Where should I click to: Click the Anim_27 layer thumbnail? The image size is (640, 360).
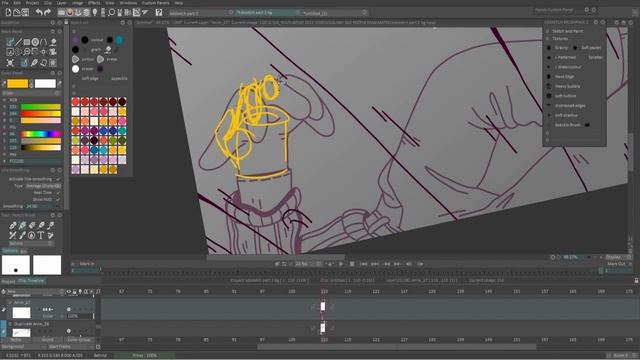[21, 313]
